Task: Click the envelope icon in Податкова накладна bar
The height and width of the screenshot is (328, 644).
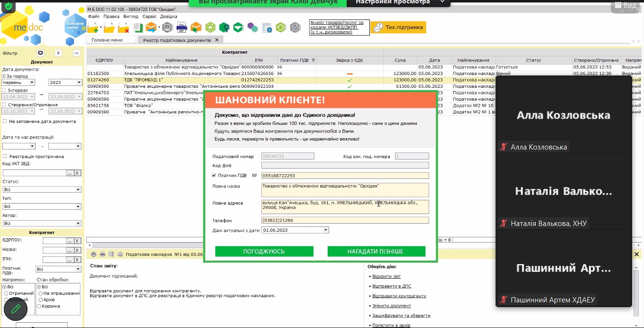Action: [x=120, y=254]
